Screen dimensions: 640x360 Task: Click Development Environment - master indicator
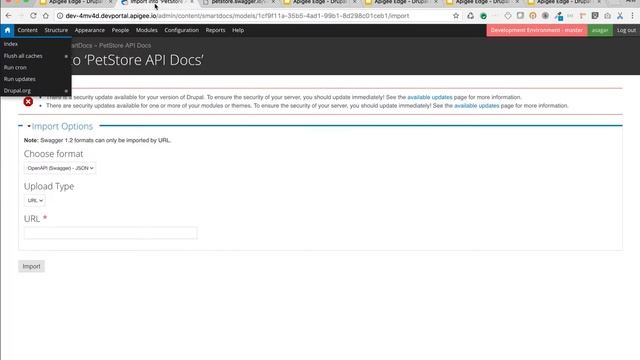click(x=537, y=30)
